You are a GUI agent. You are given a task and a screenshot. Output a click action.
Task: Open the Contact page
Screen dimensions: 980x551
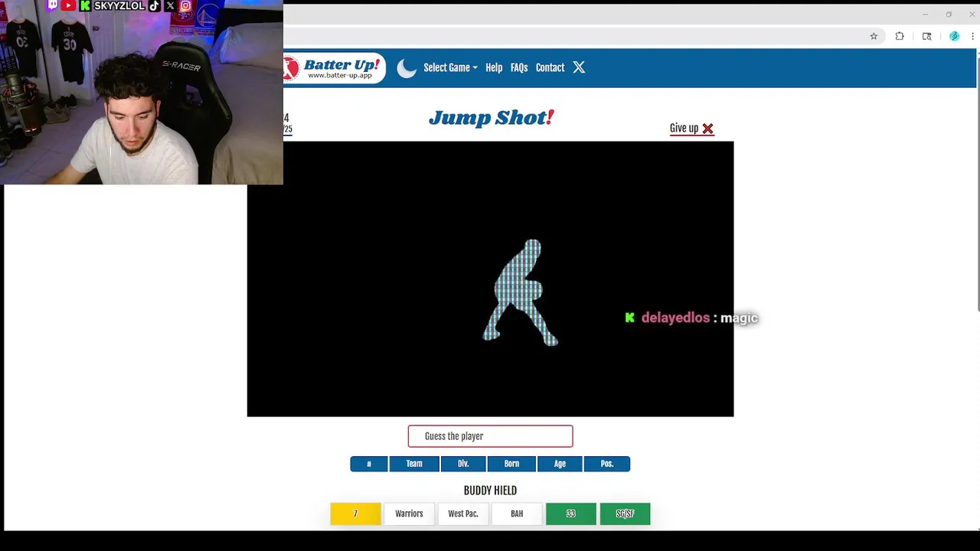coord(550,67)
